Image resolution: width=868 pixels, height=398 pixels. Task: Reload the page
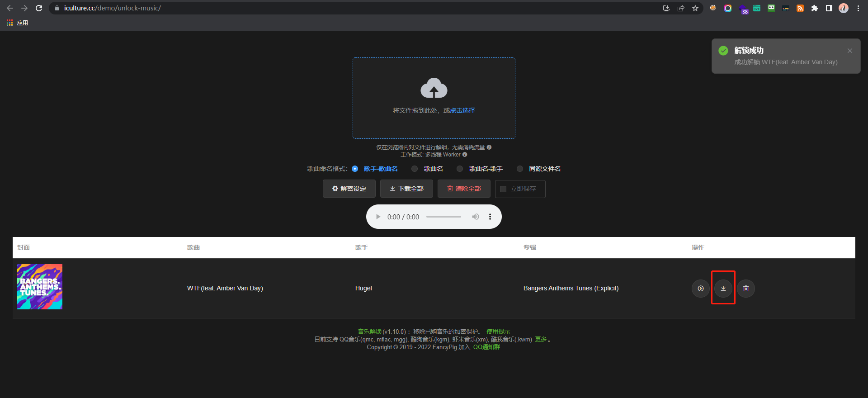(39, 8)
